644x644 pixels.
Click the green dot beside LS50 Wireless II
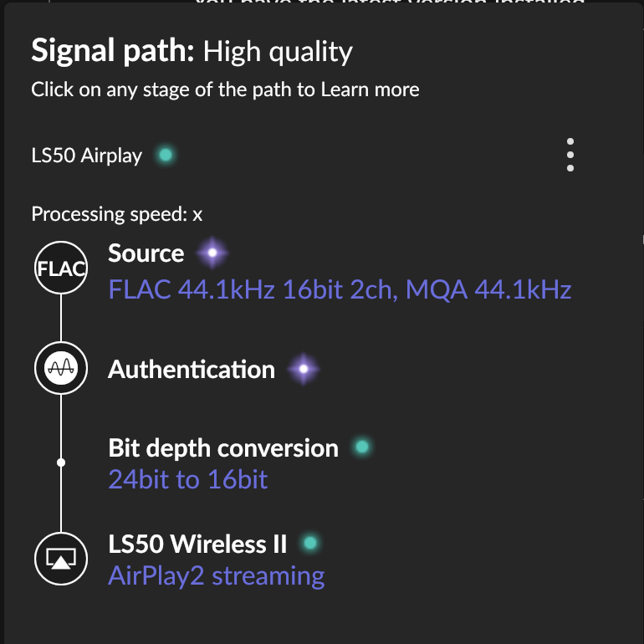pos(310,543)
